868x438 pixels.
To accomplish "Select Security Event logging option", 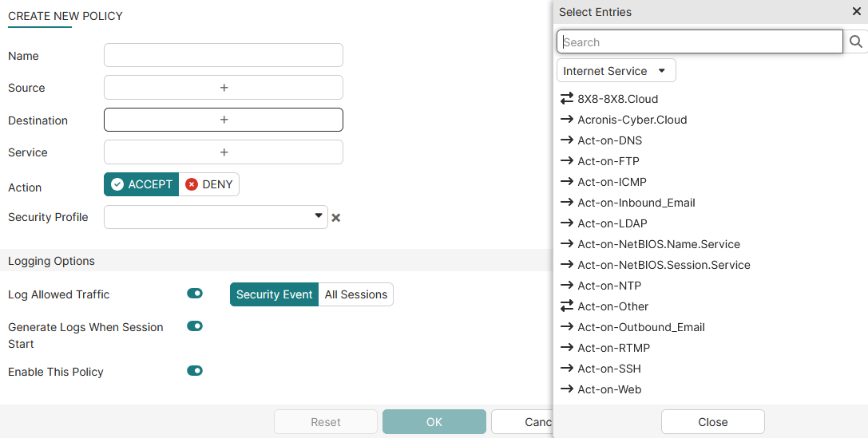I will [x=274, y=294].
